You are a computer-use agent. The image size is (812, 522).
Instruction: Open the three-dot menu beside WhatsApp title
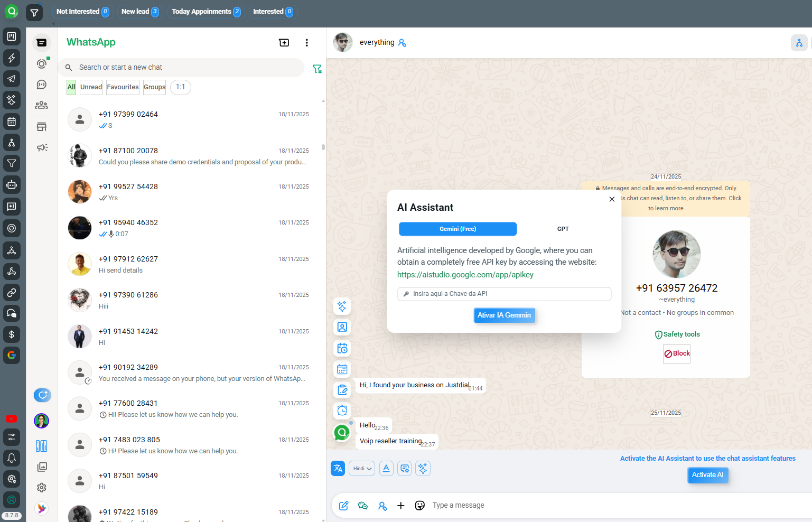coord(306,43)
